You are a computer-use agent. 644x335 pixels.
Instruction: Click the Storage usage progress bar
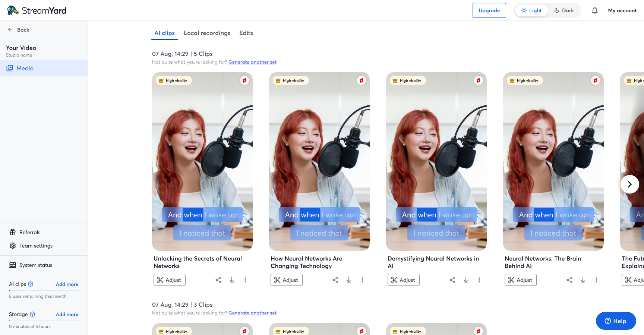44,320
